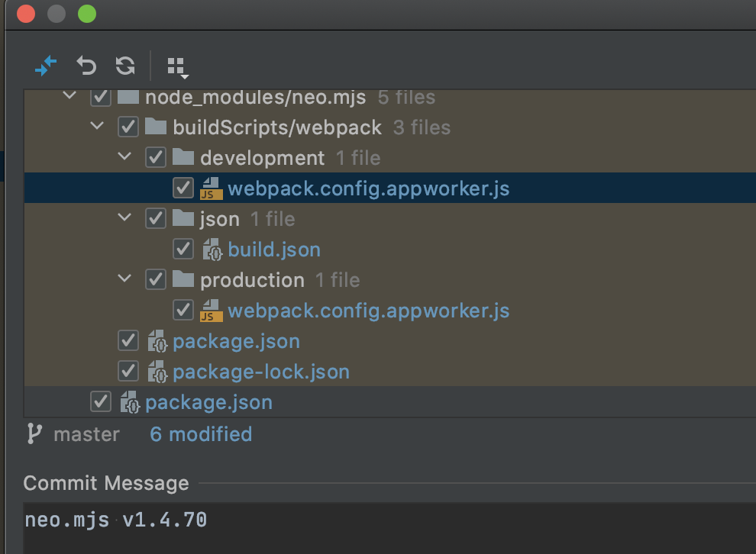Click the build.json file icon
756x554 pixels.
pyautogui.click(x=212, y=250)
